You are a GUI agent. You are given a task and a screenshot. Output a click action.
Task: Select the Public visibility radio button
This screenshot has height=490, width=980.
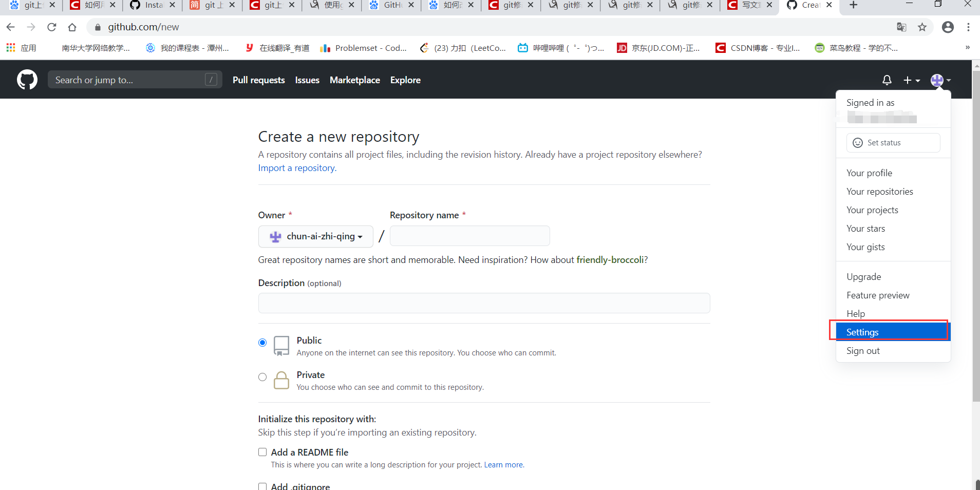(262, 343)
